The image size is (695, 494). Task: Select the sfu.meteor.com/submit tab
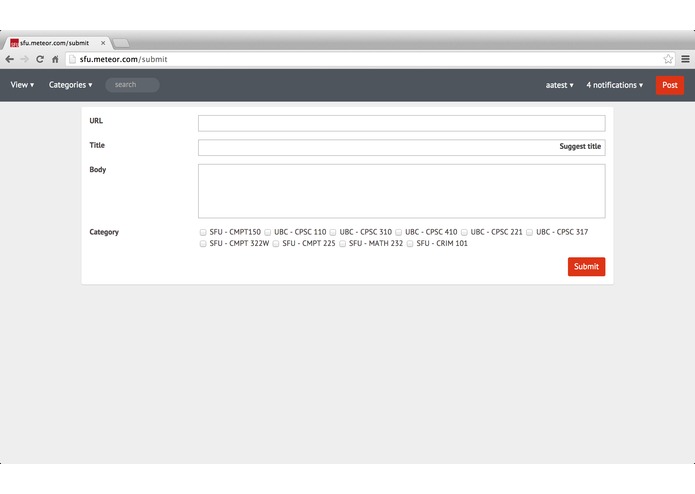(56, 43)
